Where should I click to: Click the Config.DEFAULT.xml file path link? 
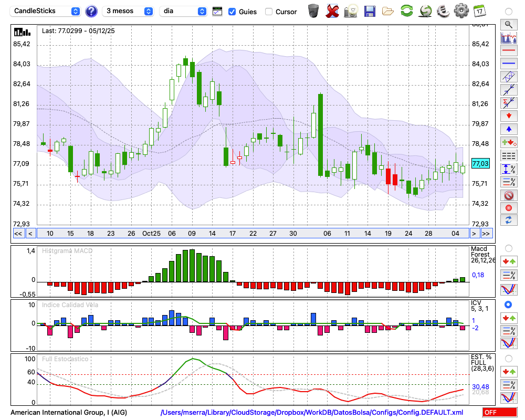click(312, 413)
